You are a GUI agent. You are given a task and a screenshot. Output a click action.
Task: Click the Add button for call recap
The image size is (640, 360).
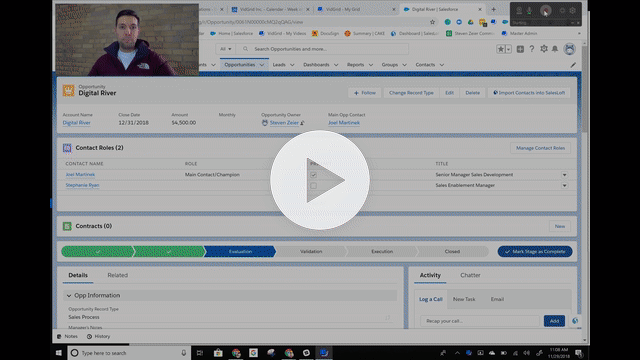point(554,321)
